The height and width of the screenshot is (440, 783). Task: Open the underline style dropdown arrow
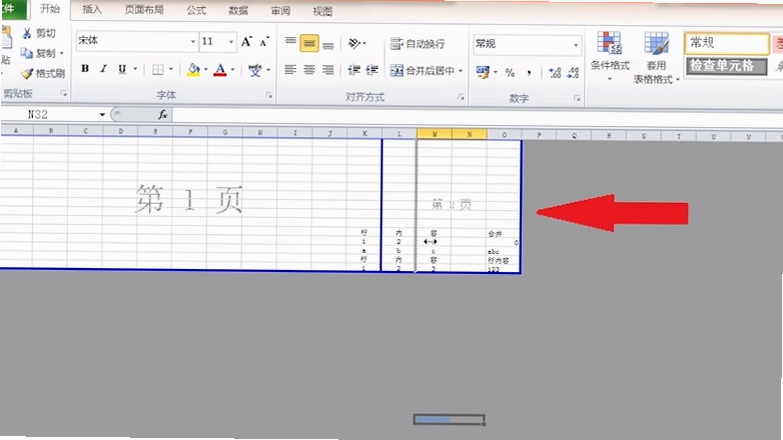pyautogui.click(x=135, y=69)
